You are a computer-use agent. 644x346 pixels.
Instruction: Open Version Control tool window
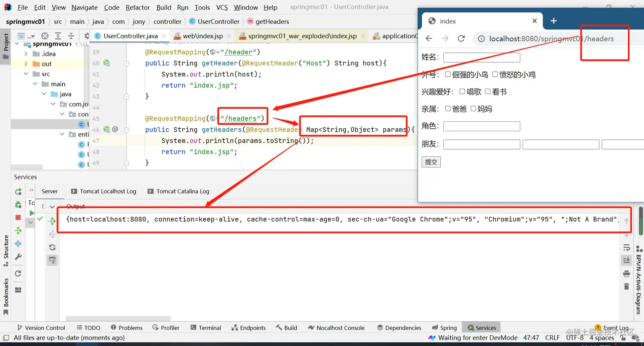click(40, 328)
